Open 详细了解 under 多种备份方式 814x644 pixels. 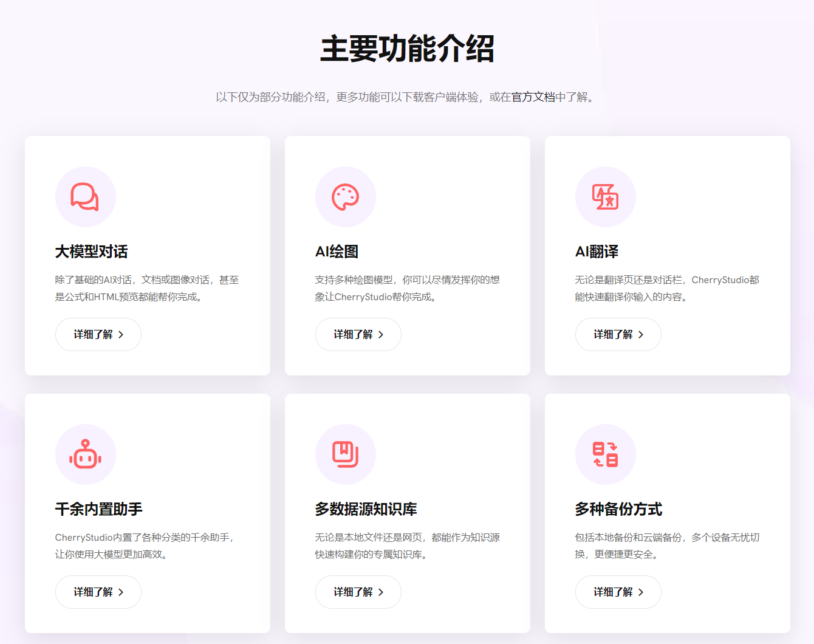pos(618,592)
